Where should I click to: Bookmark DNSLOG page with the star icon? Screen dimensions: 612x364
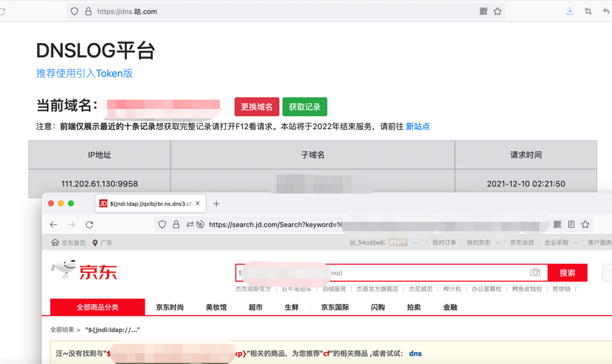pos(497,11)
